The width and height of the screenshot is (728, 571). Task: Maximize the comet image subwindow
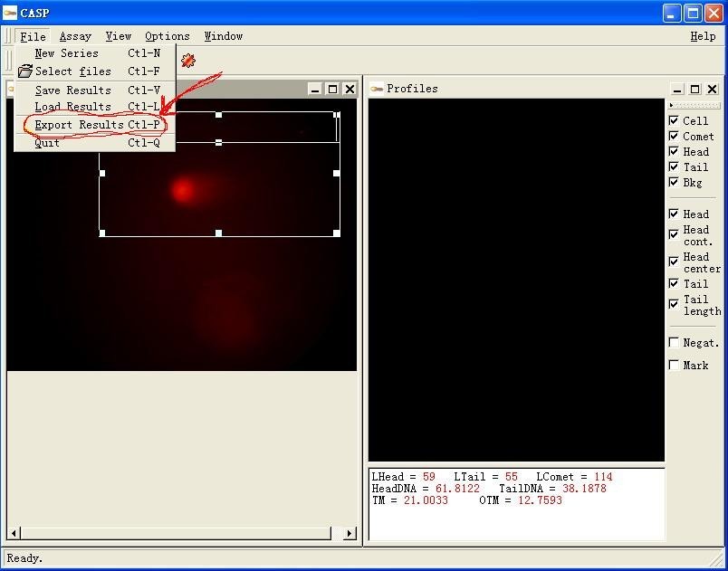[x=332, y=89]
